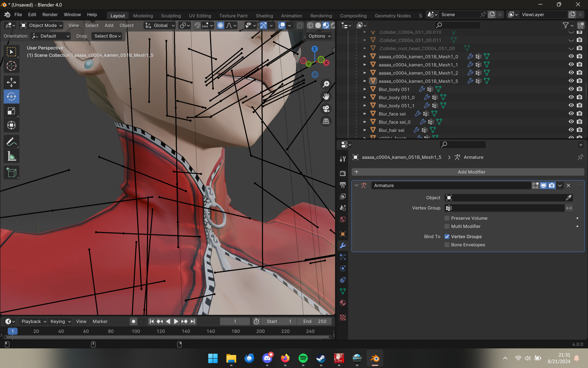588x368 pixels.
Task: Open Spotify from the taskbar
Action: click(303, 358)
